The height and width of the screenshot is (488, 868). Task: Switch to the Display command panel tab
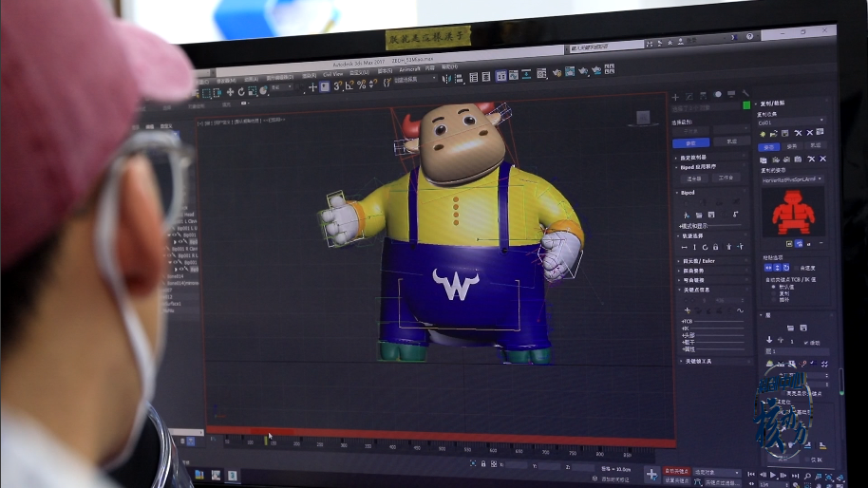(x=731, y=94)
